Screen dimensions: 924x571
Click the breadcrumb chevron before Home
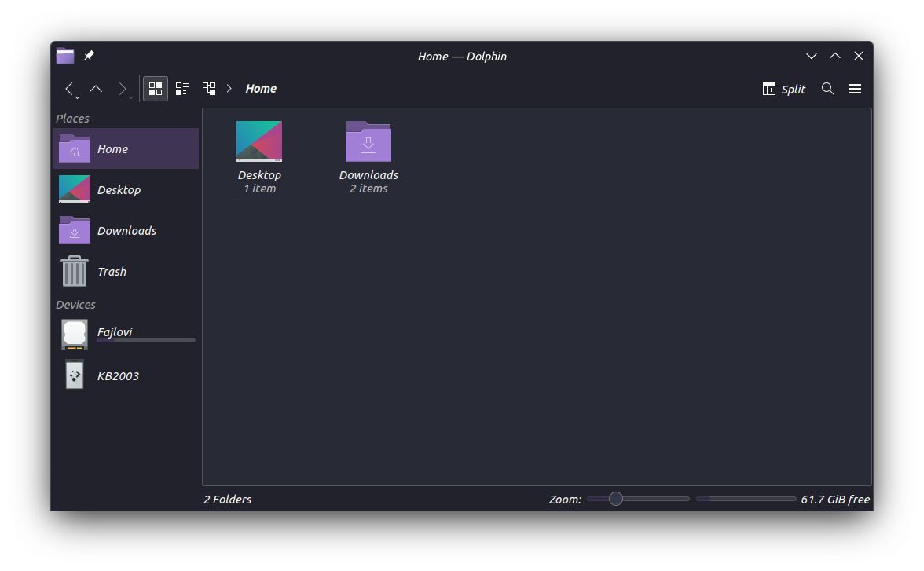pyautogui.click(x=229, y=89)
